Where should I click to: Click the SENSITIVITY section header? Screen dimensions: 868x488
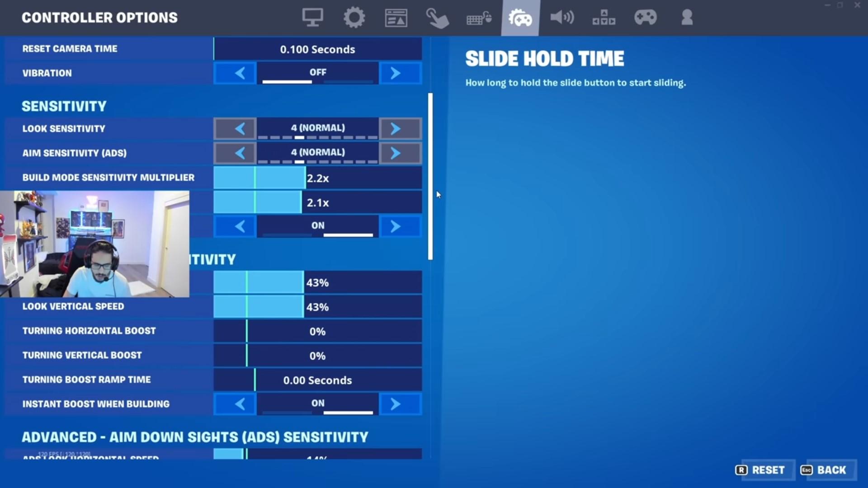tap(64, 106)
